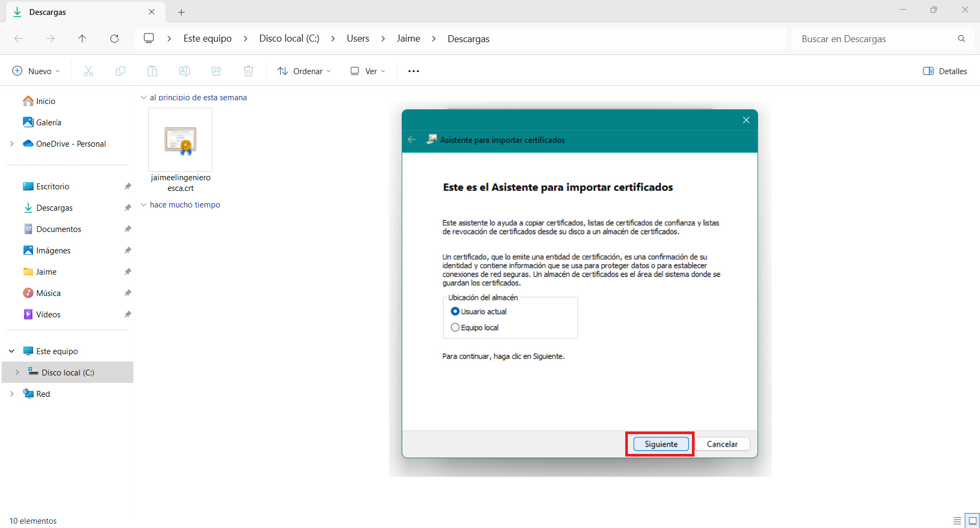Refresh the Descargas folder view
The height and width of the screenshot is (528, 980).
pos(114,38)
